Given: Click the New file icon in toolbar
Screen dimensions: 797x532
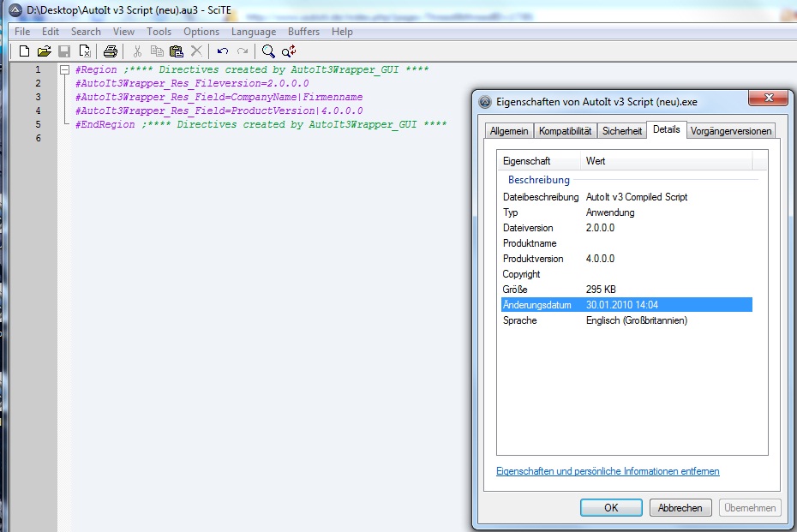Looking at the screenshot, I should [24, 51].
